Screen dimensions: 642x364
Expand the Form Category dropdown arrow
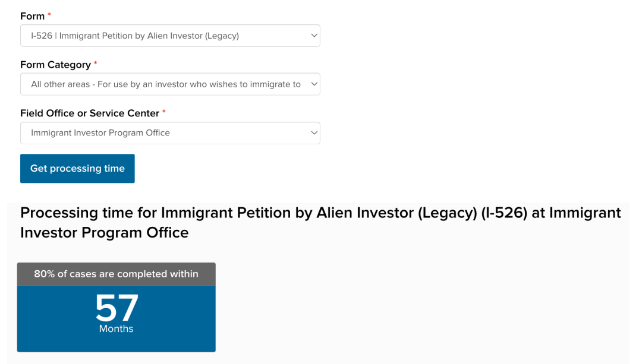pos(314,84)
